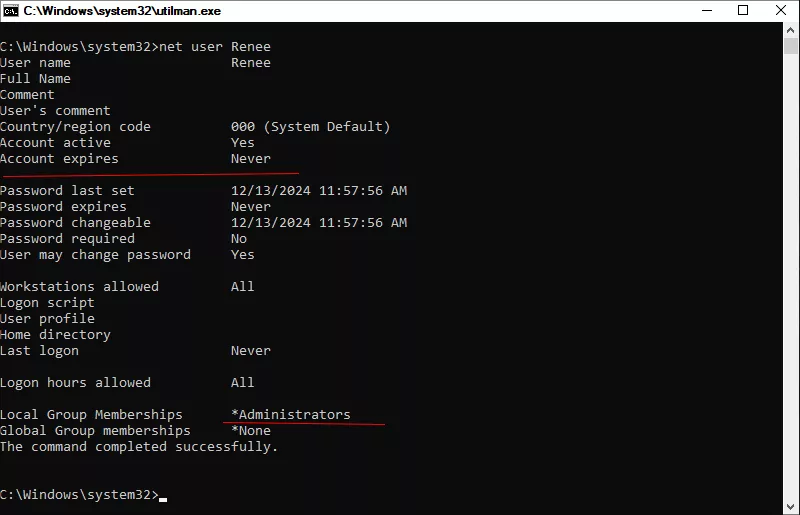Click the *None global group value
This screenshot has width=800, height=515.
tap(251, 431)
